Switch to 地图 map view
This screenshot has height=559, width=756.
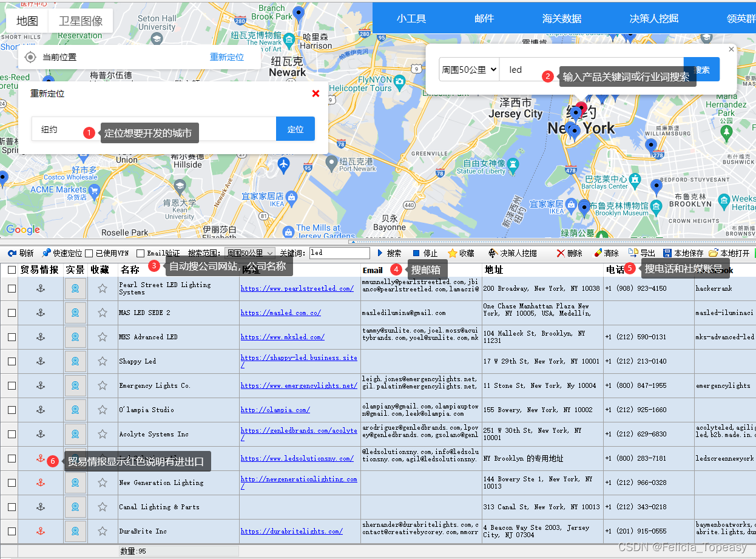(x=27, y=21)
